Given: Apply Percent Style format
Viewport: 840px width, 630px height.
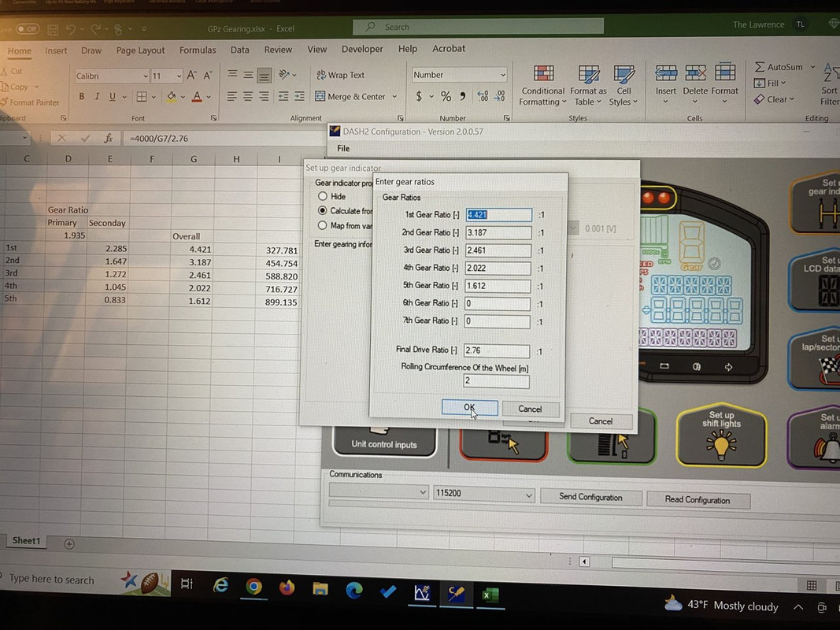Looking at the screenshot, I should [446, 96].
